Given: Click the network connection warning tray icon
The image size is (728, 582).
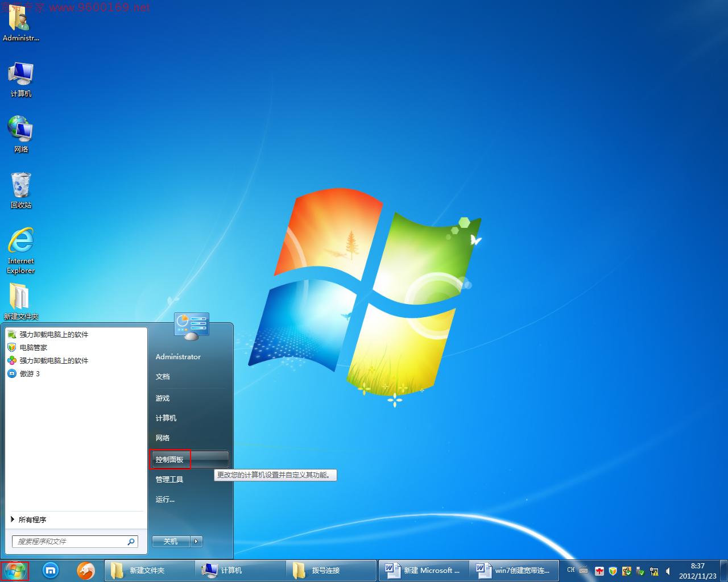Looking at the screenshot, I should coord(654,571).
